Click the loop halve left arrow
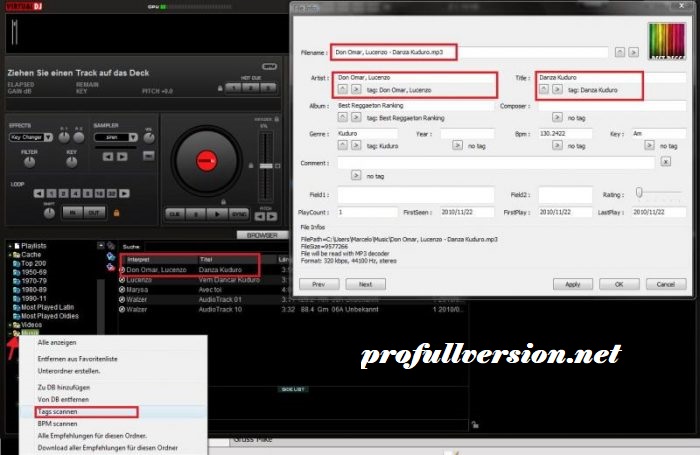 (x=39, y=193)
